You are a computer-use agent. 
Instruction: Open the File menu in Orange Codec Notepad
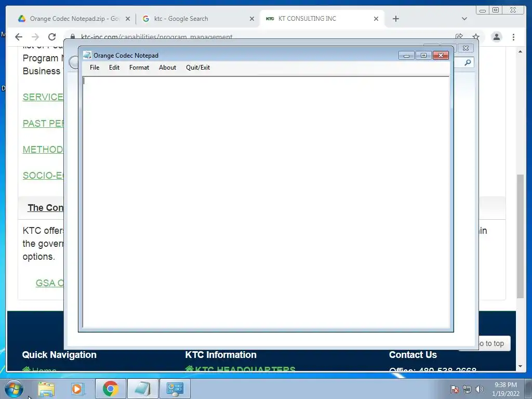pos(95,68)
